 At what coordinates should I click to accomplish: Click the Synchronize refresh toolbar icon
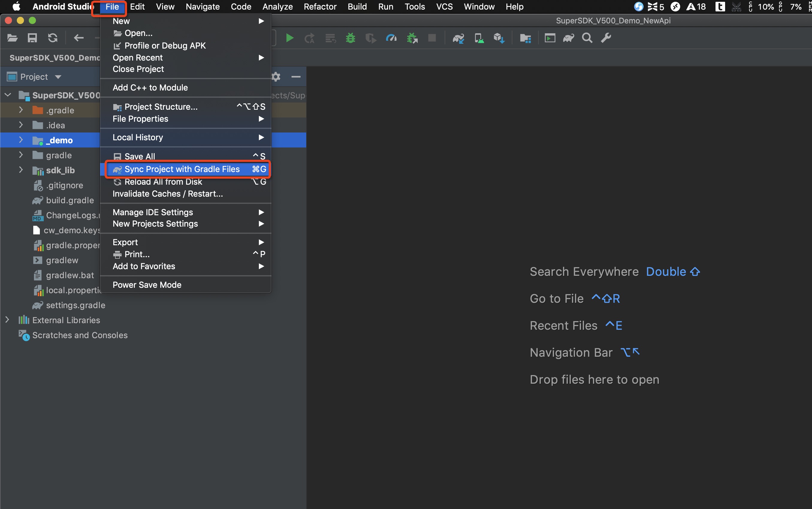pos(52,38)
